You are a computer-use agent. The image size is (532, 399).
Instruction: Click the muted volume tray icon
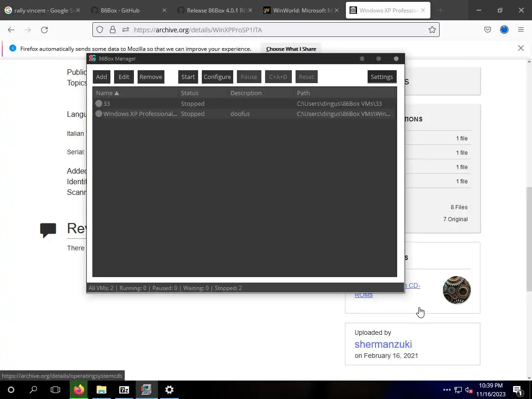tap(469, 390)
